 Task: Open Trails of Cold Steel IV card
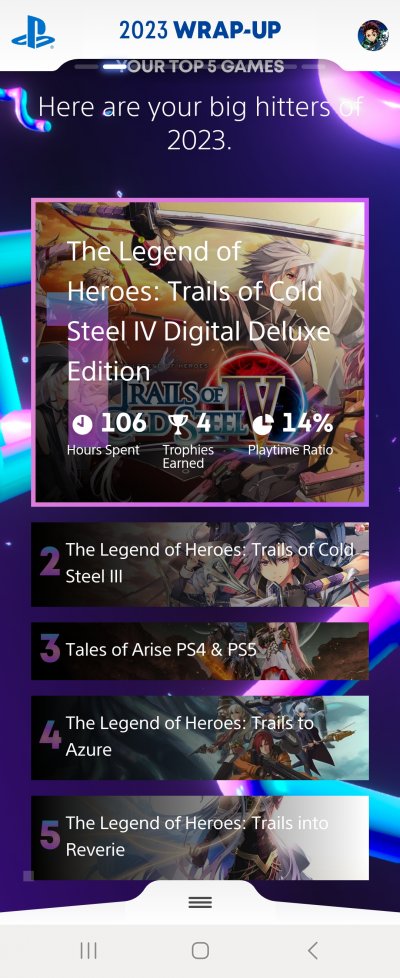pos(200,352)
